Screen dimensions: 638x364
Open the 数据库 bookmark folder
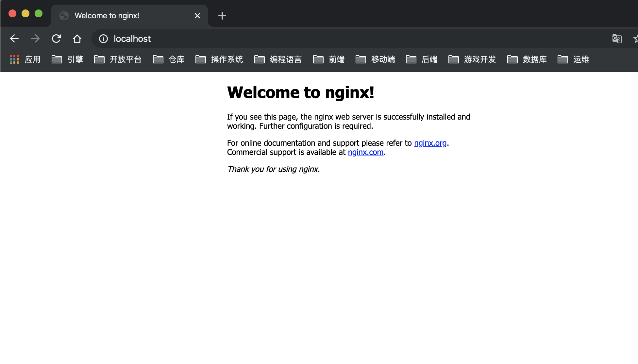527,59
